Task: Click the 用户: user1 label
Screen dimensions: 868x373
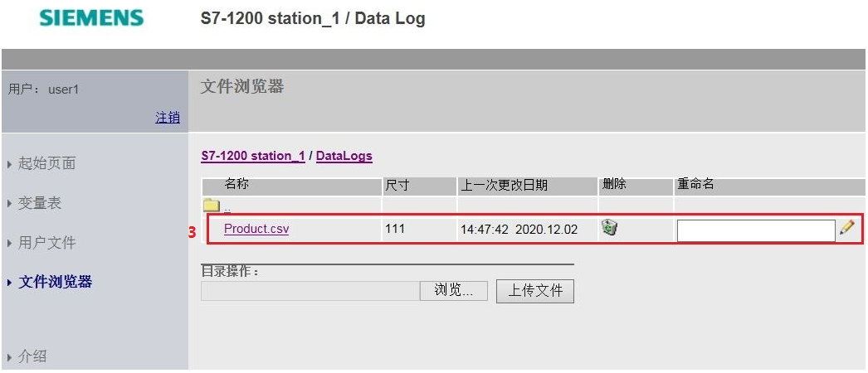Action: [x=43, y=89]
